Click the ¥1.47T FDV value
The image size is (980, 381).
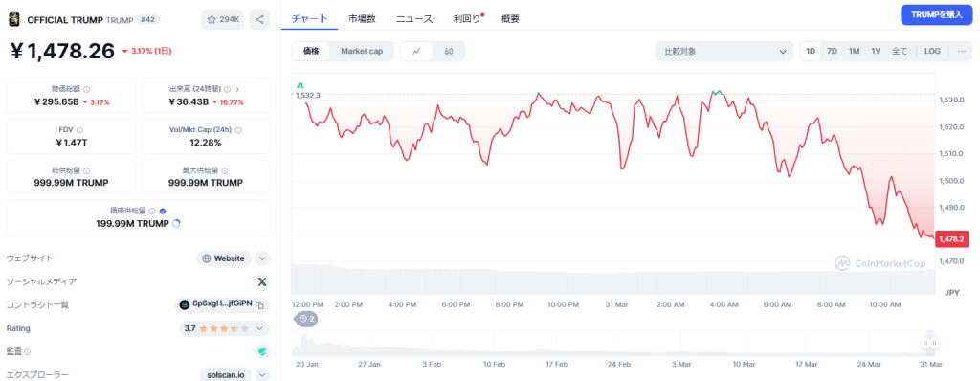point(71,142)
